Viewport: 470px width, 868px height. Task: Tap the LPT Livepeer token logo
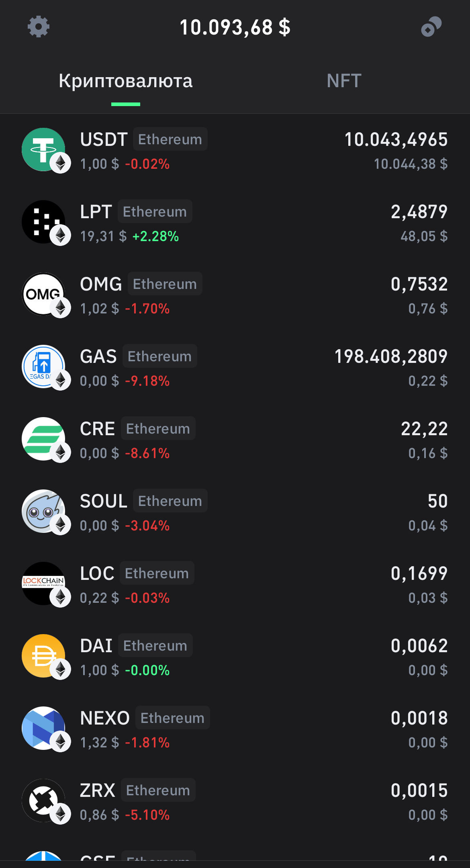pos(43,222)
